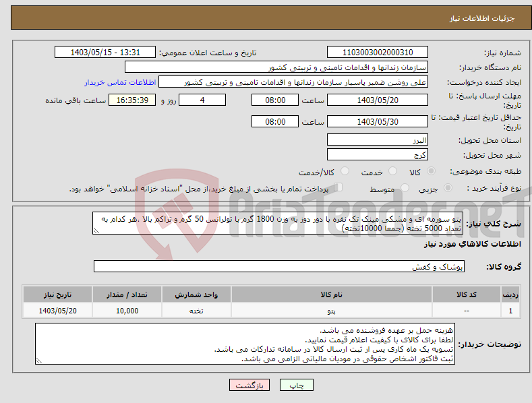Viewport: 532px width, 403px height.
Task: Click the need date cell 1403/05/20
Action: pyautogui.click(x=57, y=311)
